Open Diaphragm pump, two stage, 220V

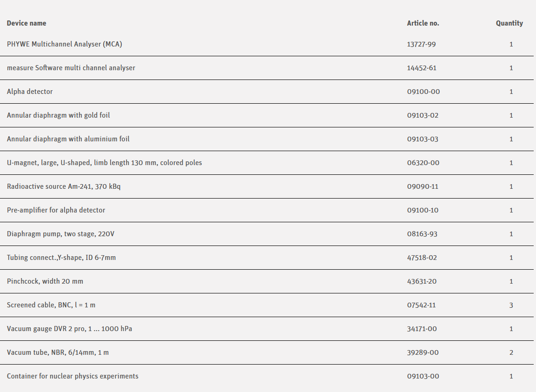point(60,234)
